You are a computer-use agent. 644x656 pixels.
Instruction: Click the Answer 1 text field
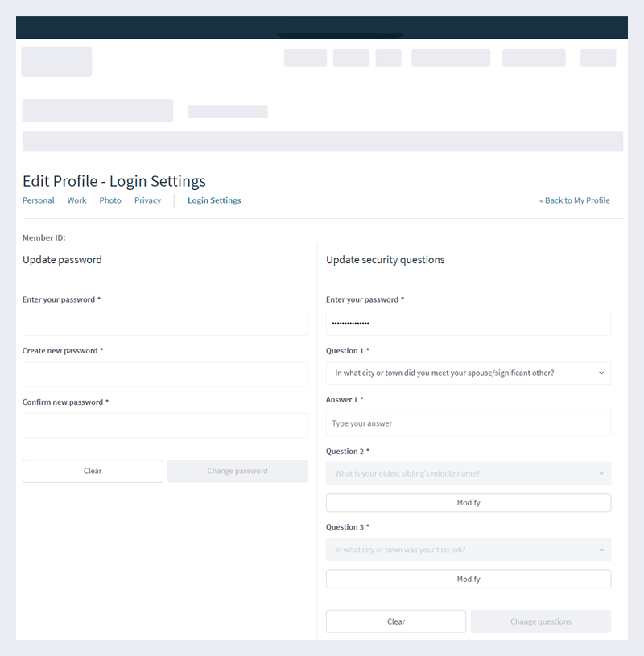point(469,423)
